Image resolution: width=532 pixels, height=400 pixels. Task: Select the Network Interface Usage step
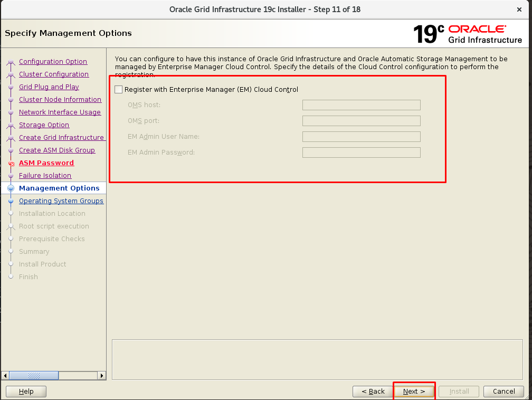tap(60, 112)
